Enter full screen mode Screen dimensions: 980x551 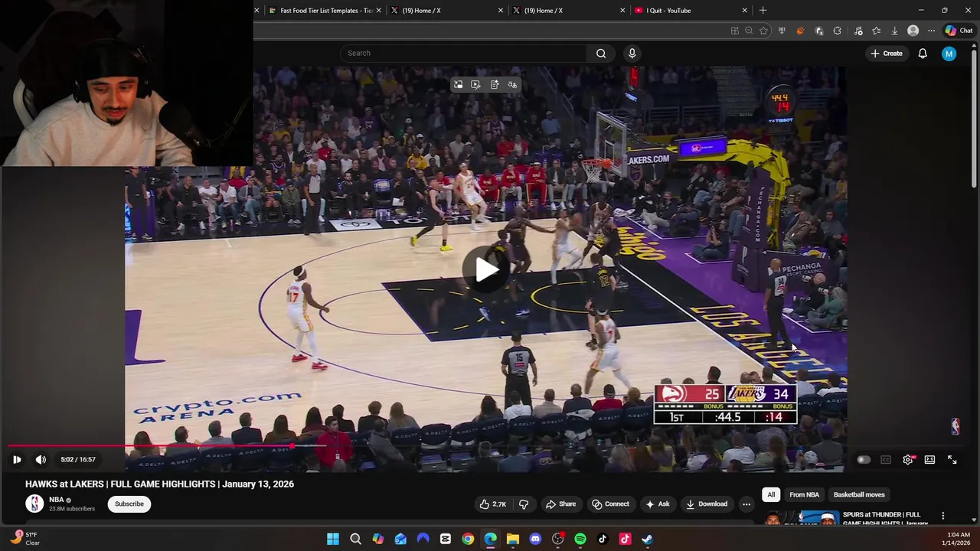pos(952,460)
